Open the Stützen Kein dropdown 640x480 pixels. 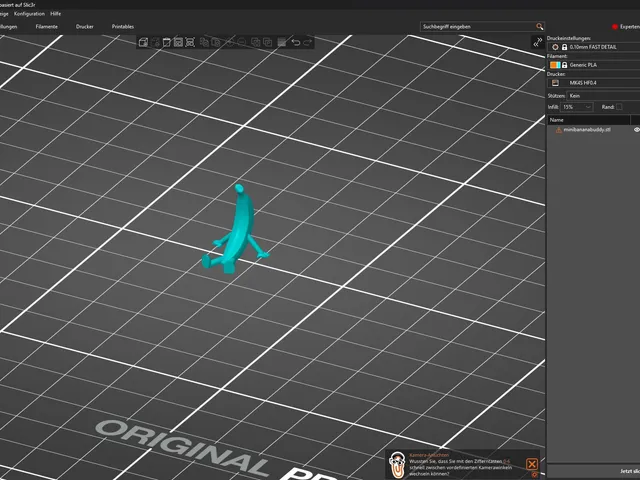(603, 96)
